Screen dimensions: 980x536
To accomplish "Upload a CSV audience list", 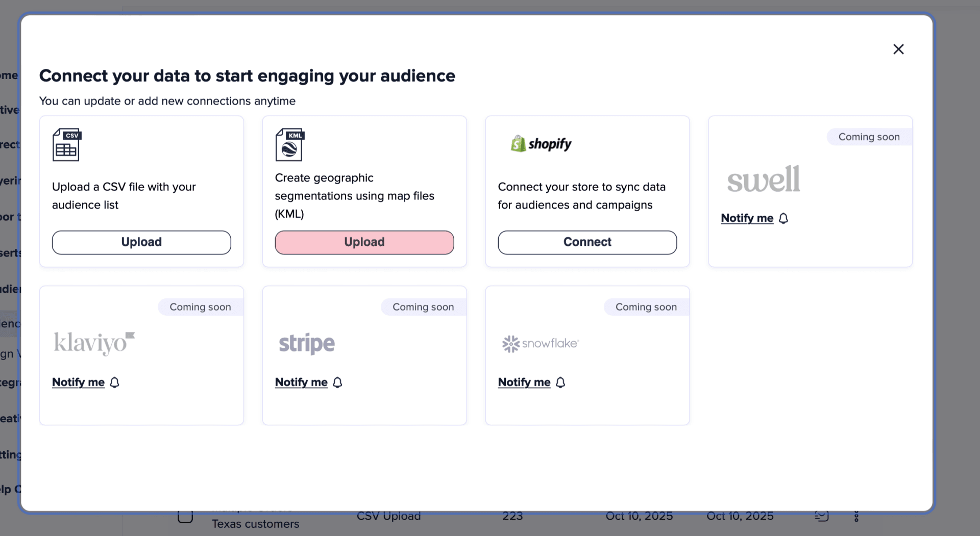I will [141, 242].
